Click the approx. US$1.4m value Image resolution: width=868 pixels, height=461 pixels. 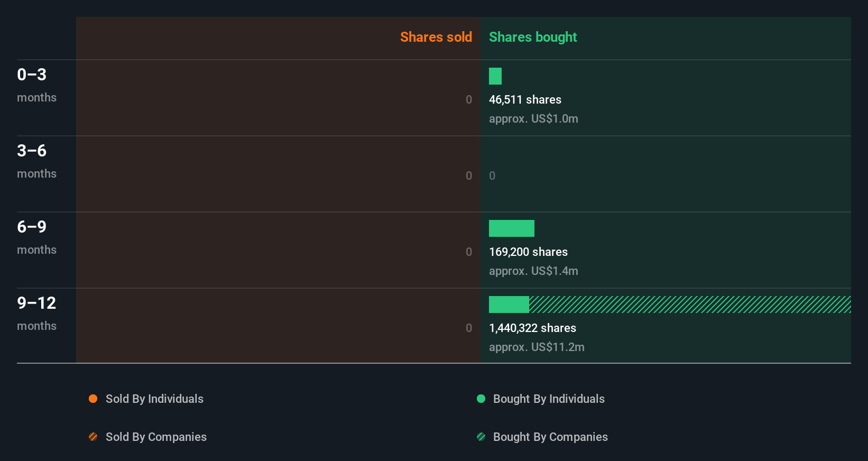pyautogui.click(x=533, y=271)
